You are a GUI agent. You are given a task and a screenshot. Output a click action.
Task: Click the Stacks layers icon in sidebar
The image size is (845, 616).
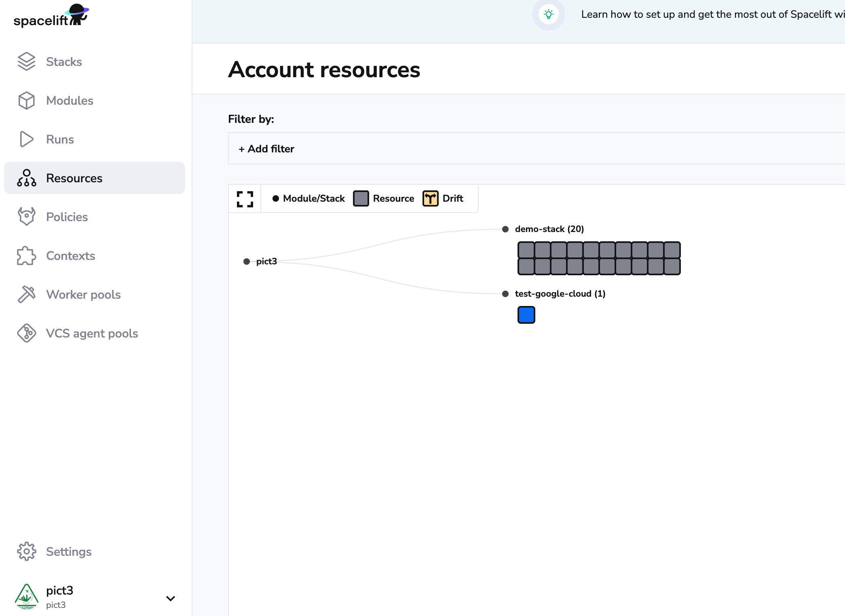(27, 61)
